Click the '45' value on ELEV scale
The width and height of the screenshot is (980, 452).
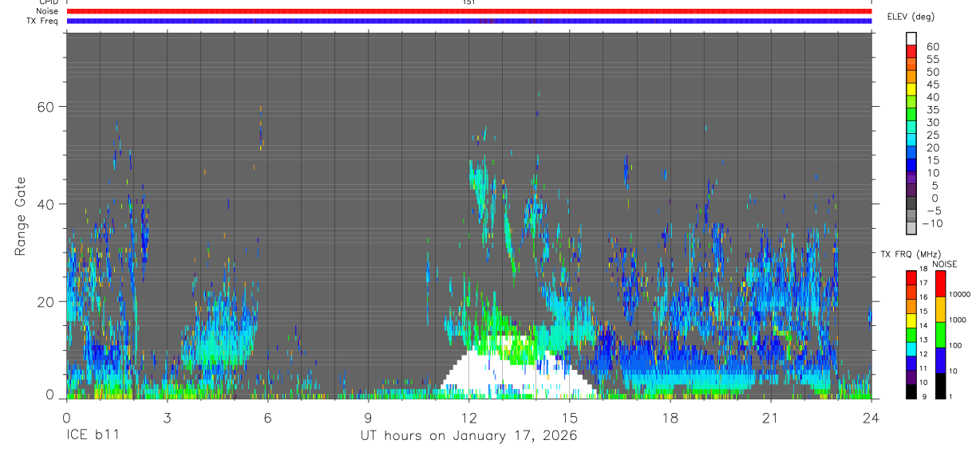tap(932, 85)
